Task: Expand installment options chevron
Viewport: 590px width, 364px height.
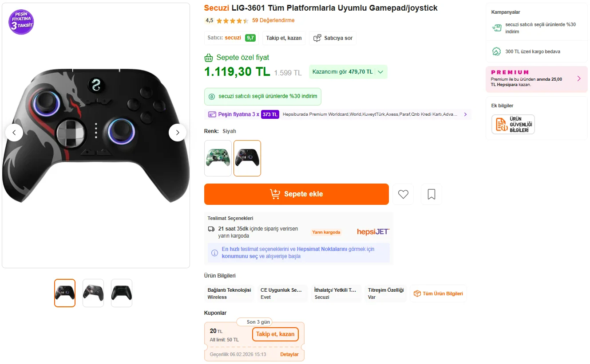Action: 465,114
